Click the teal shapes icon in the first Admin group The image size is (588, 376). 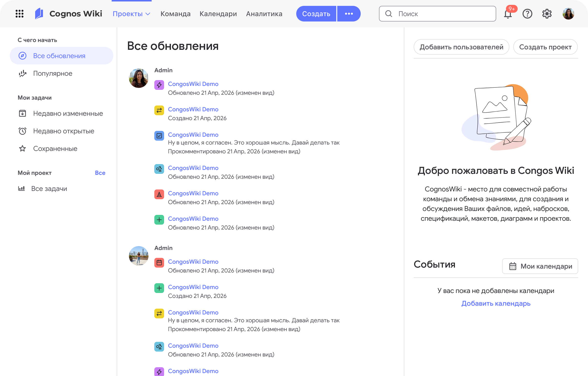point(159,169)
